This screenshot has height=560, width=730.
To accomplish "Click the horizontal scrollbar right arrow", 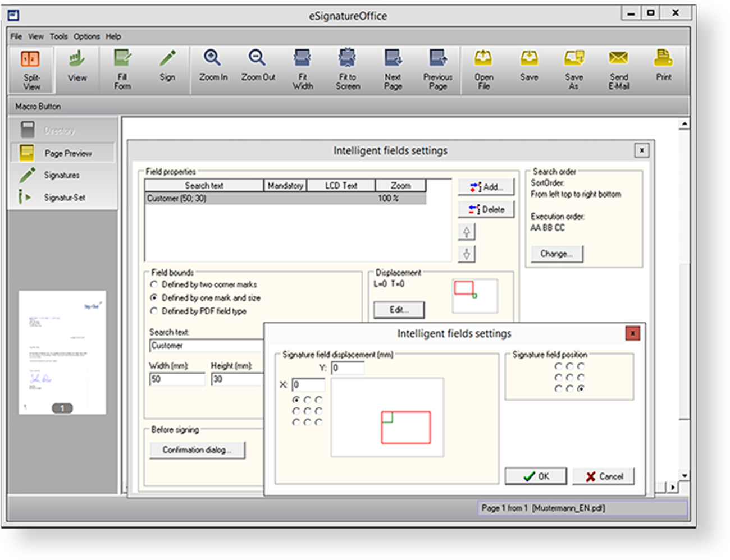I will [673, 488].
